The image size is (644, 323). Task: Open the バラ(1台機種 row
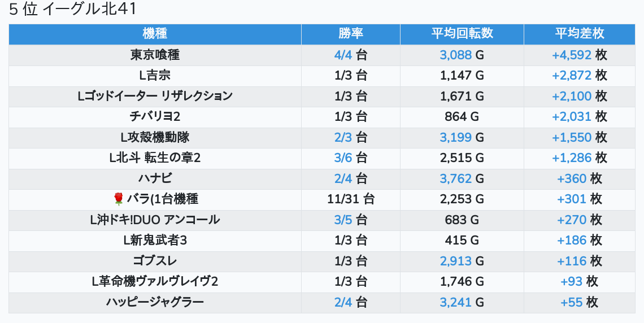pos(162,199)
